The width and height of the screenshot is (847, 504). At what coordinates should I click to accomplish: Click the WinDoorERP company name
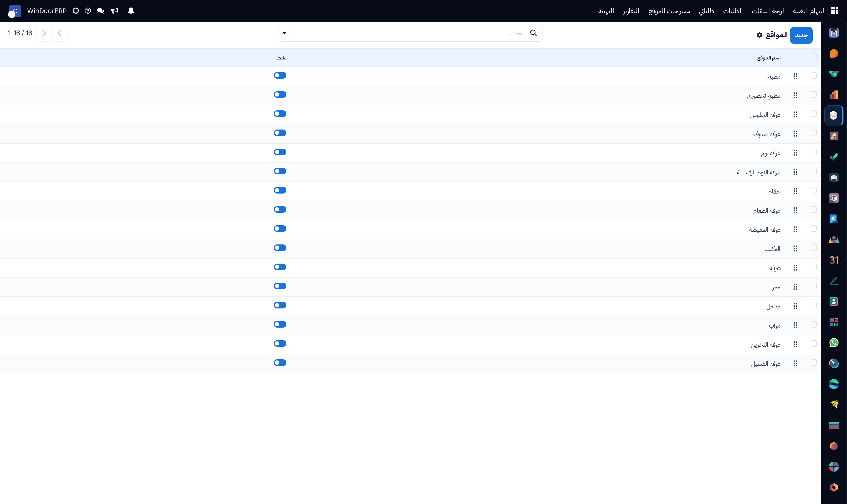[x=47, y=11]
